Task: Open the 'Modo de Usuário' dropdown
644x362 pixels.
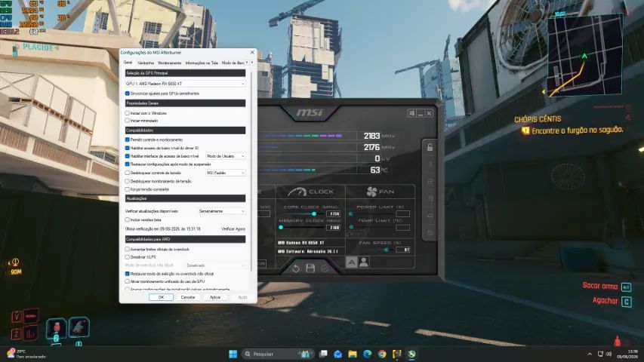Action: (226, 156)
